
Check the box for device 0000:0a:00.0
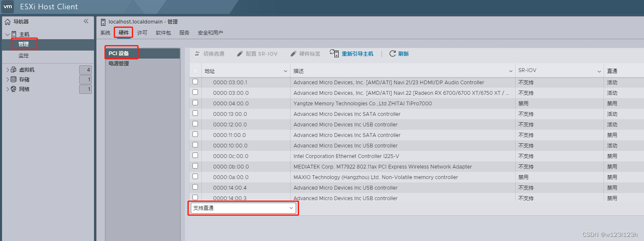point(195,177)
